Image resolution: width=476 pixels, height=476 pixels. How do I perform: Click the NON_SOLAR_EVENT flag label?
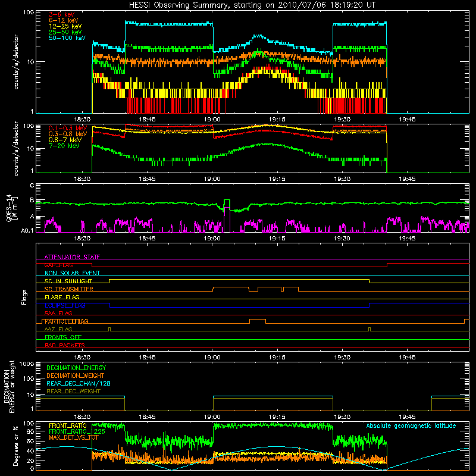point(72,273)
